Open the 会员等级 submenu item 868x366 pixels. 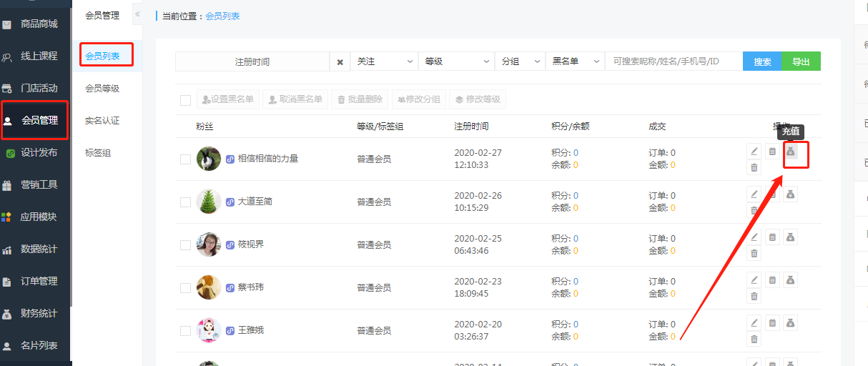pos(102,89)
